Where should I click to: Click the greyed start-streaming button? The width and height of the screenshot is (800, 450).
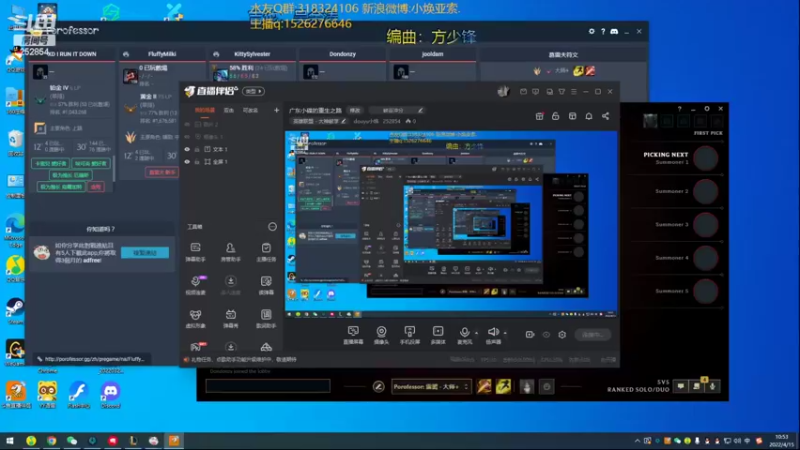click(592, 335)
